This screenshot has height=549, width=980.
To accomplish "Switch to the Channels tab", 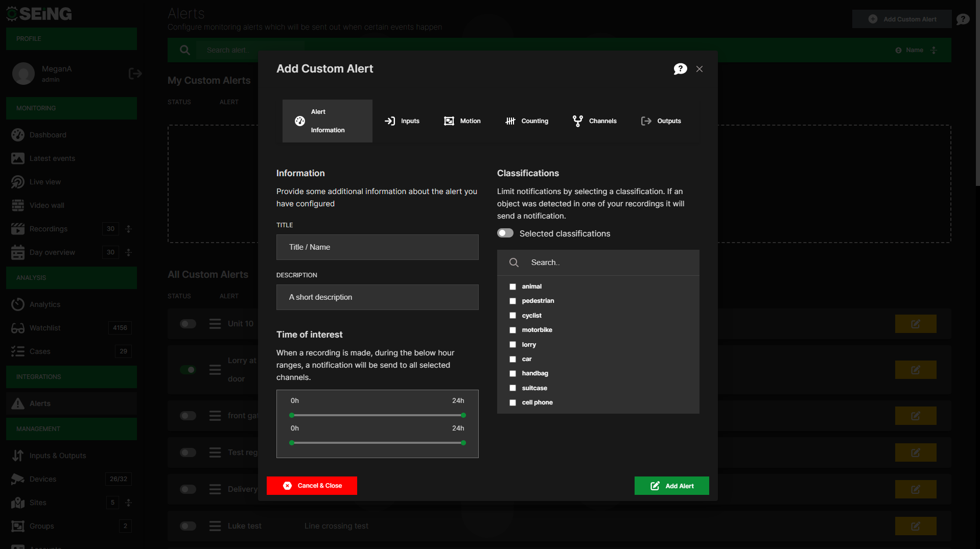I will pos(595,121).
